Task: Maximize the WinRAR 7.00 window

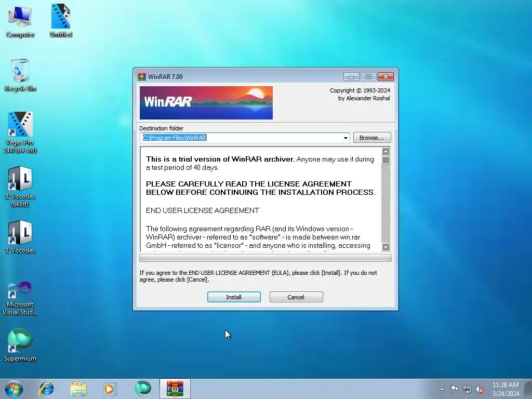Action: pos(368,77)
